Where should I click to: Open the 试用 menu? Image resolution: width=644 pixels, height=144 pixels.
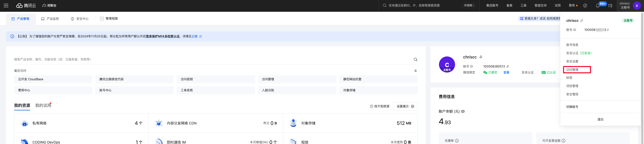pyautogui.click(x=558, y=6)
